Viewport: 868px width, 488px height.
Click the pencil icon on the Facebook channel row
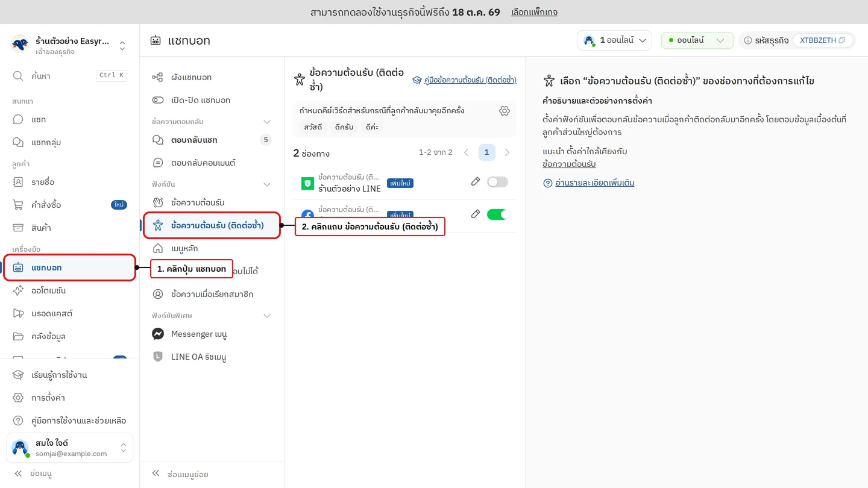[x=476, y=214]
